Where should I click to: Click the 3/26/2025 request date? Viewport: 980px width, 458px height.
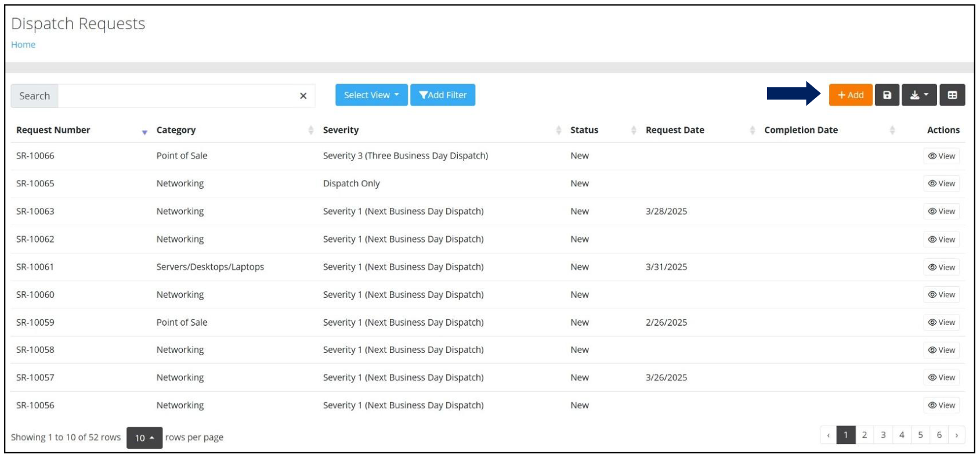(x=666, y=377)
